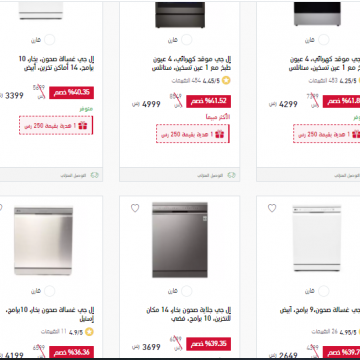Open the 454 reviews link

pos(180,81)
